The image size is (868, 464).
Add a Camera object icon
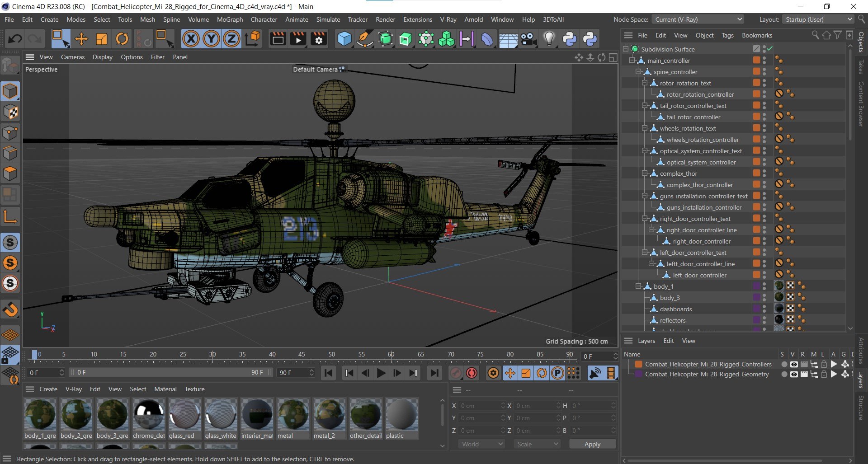pos(528,39)
